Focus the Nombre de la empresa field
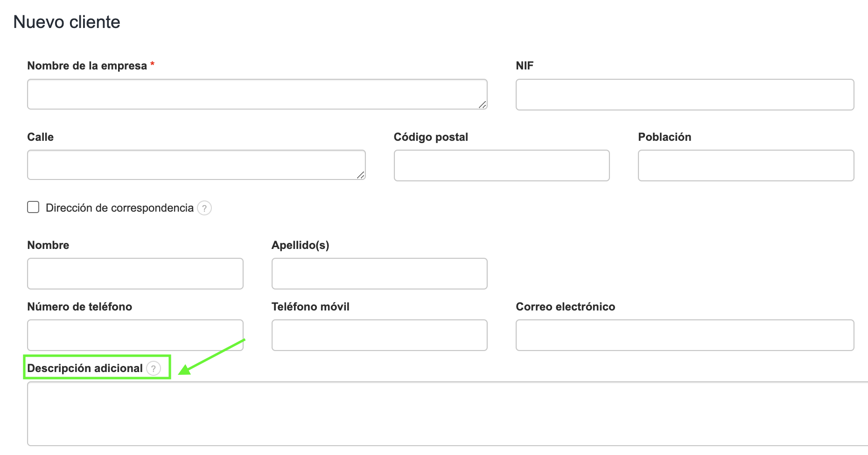The width and height of the screenshot is (868, 455). click(x=257, y=94)
